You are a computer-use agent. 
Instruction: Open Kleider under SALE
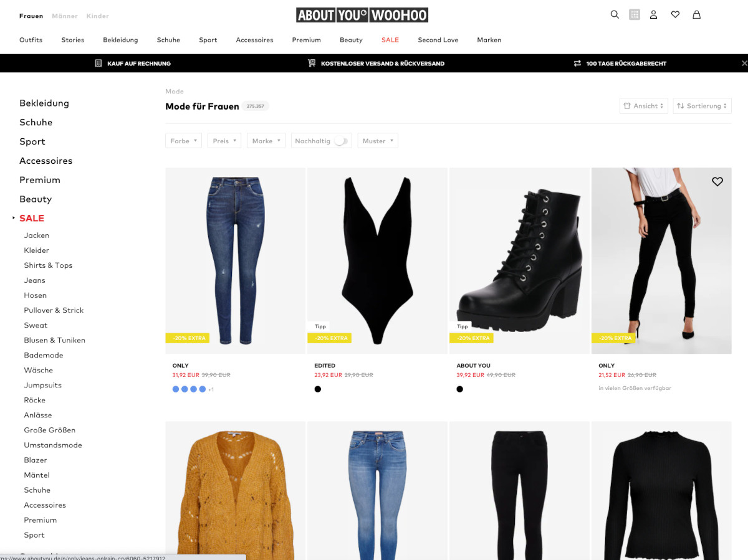point(36,250)
